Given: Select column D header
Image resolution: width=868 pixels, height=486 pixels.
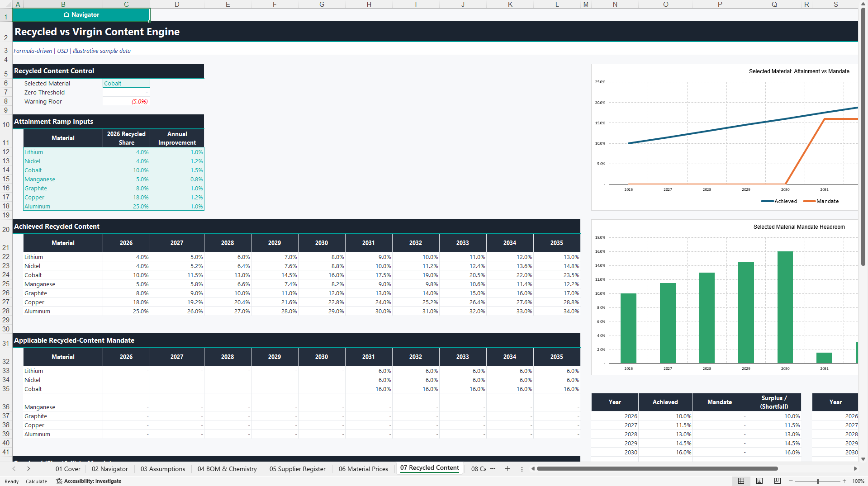Looking at the screenshot, I should (177, 4).
